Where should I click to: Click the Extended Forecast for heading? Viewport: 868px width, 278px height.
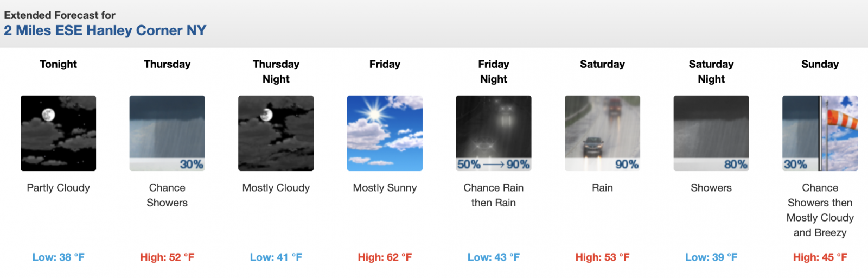coord(60,15)
